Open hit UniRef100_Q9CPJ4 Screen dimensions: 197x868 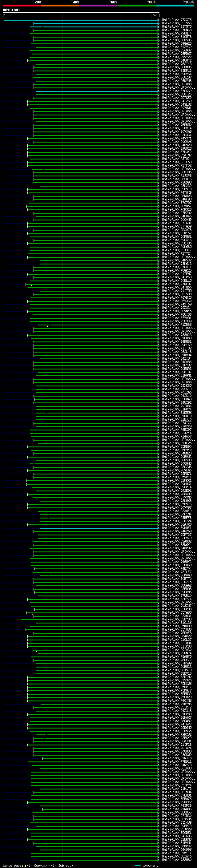[x=177, y=487]
